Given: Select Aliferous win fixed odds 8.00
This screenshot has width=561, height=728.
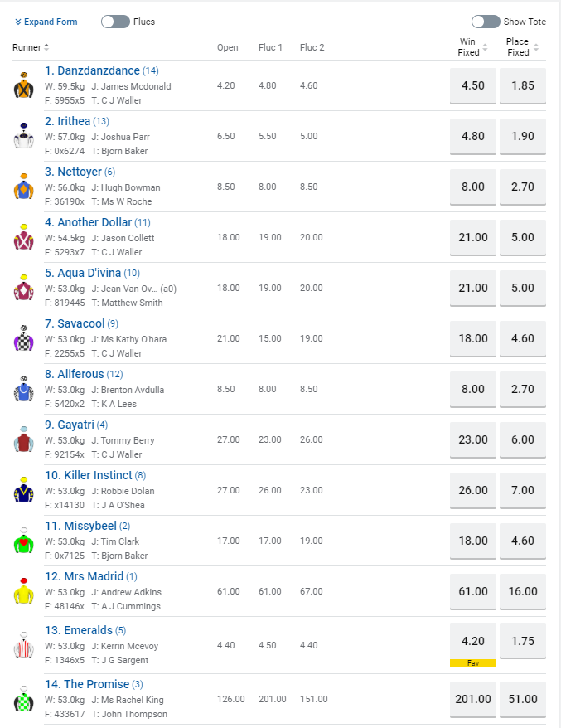Looking at the screenshot, I should point(473,389).
